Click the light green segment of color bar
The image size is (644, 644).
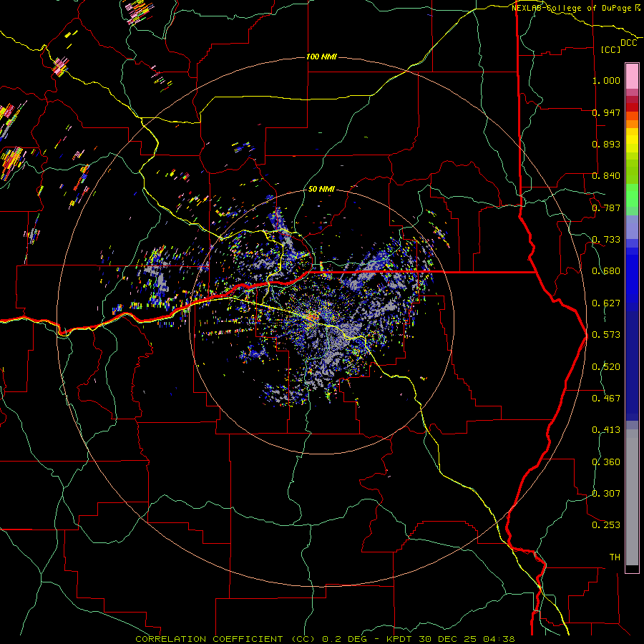point(632,195)
